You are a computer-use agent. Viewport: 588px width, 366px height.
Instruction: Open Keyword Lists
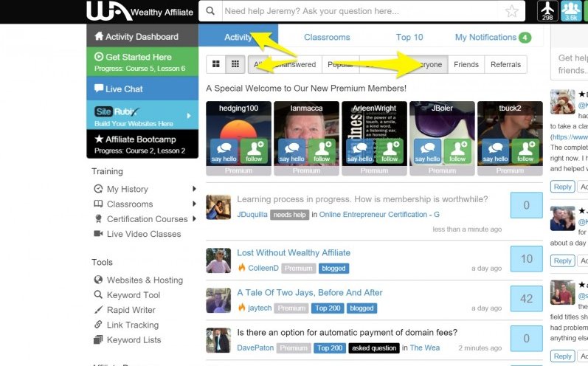point(128,339)
